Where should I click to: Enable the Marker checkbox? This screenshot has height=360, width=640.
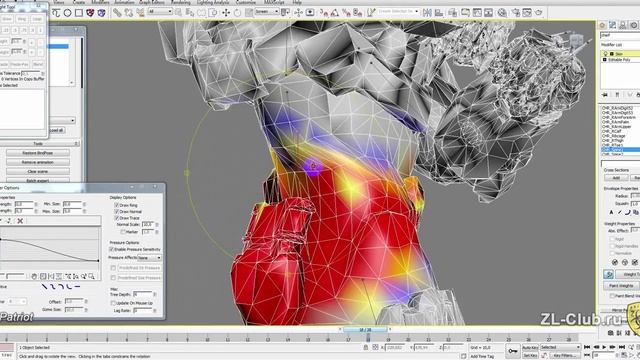coord(123,231)
